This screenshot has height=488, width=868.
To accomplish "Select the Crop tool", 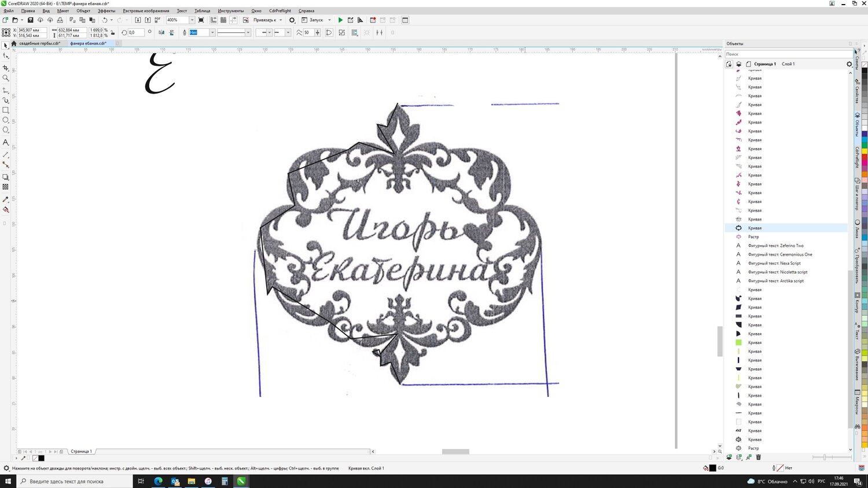I will point(6,68).
